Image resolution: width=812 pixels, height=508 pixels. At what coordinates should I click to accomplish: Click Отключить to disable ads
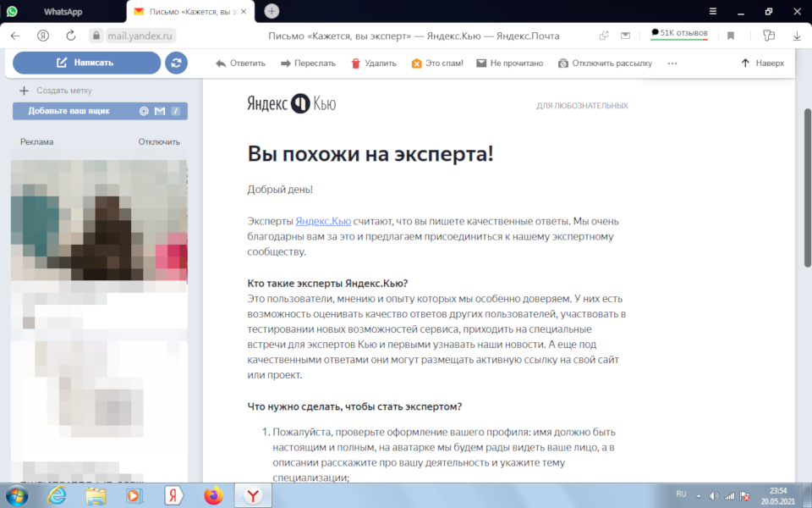pyautogui.click(x=159, y=141)
